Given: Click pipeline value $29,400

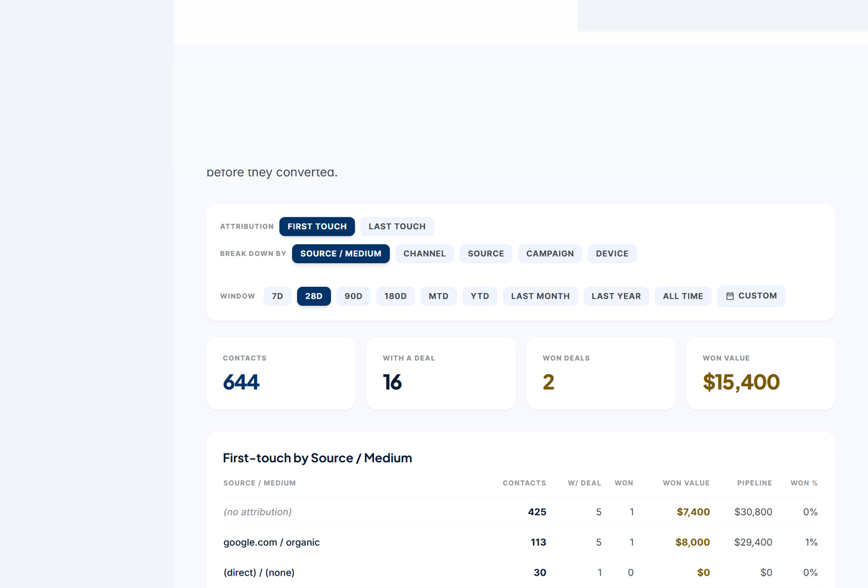Looking at the screenshot, I should point(753,543).
